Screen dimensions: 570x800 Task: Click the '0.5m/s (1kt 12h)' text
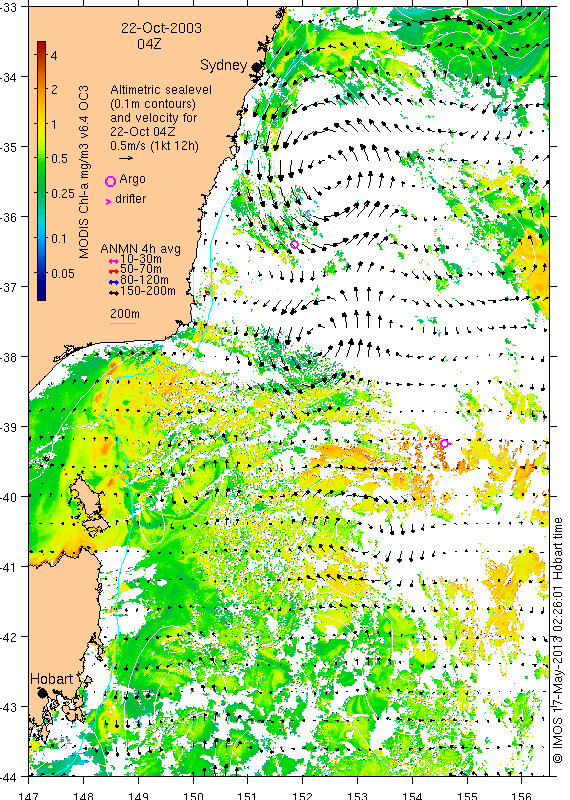[155, 146]
